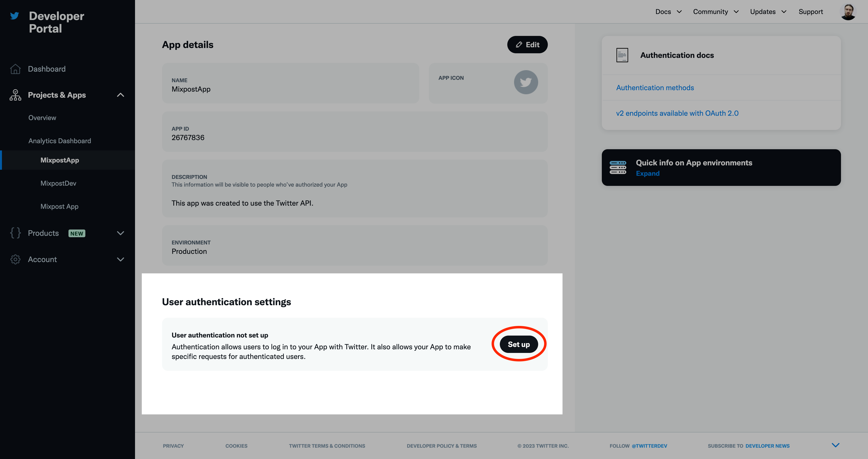Viewport: 868px width, 459px height.
Task: Click the MixpostApp tree item
Action: (60, 160)
